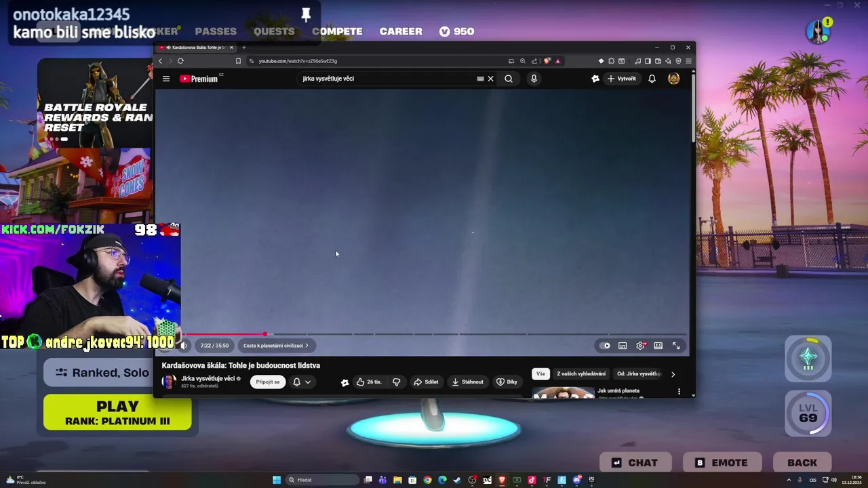The image size is (868, 488).
Task: Click Díky thanks button
Action: (x=507, y=382)
